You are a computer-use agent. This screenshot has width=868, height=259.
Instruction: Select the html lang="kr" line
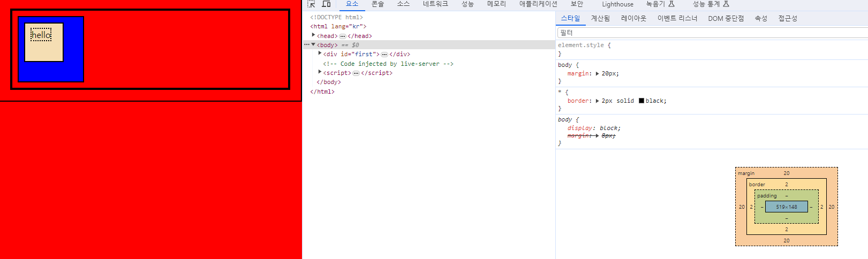[x=338, y=26]
